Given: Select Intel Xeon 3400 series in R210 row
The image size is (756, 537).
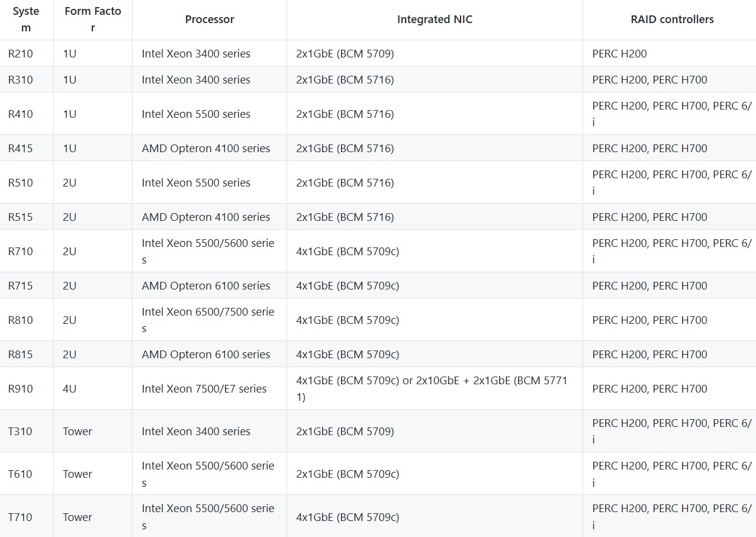Looking at the screenshot, I should click(x=210, y=53).
